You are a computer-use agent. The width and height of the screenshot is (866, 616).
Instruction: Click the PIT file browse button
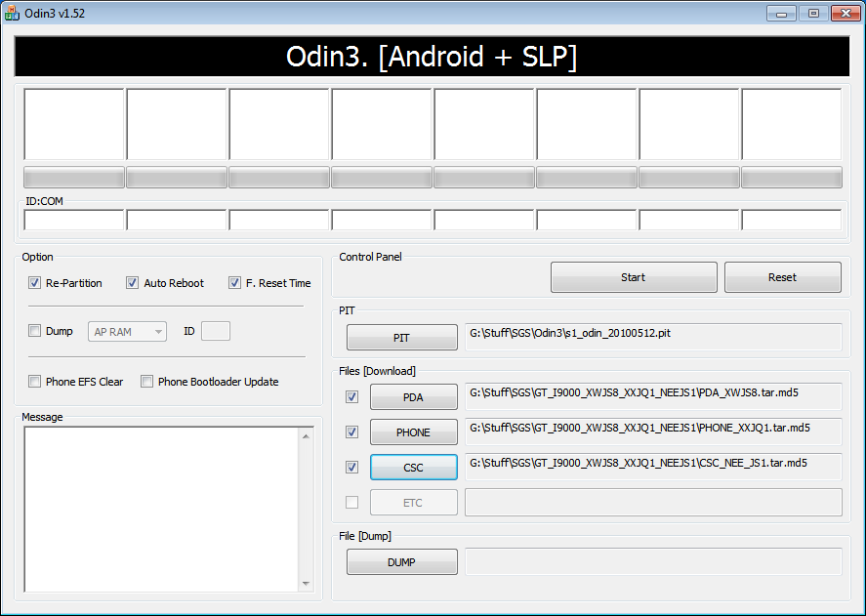(x=402, y=338)
